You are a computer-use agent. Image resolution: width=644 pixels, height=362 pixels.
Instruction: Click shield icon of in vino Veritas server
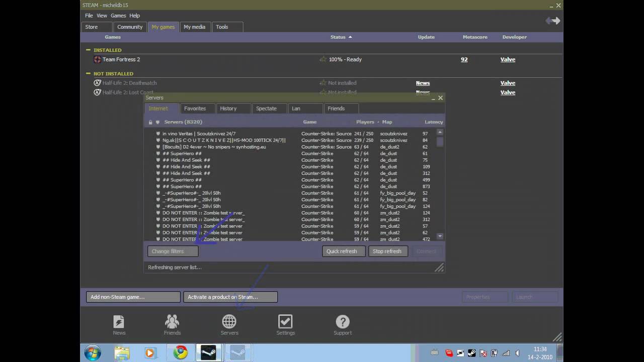(x=158, y=134)
